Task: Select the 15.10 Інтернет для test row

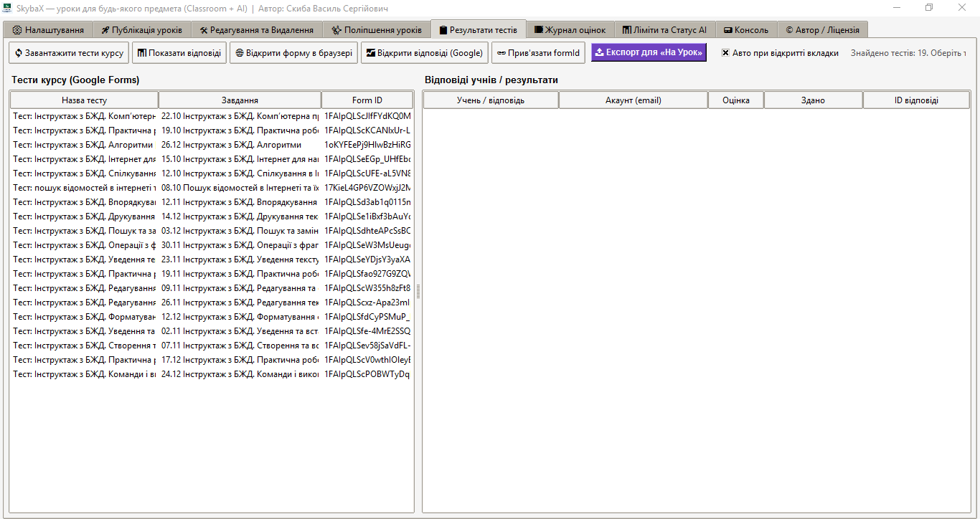Action: pos(212,159)
